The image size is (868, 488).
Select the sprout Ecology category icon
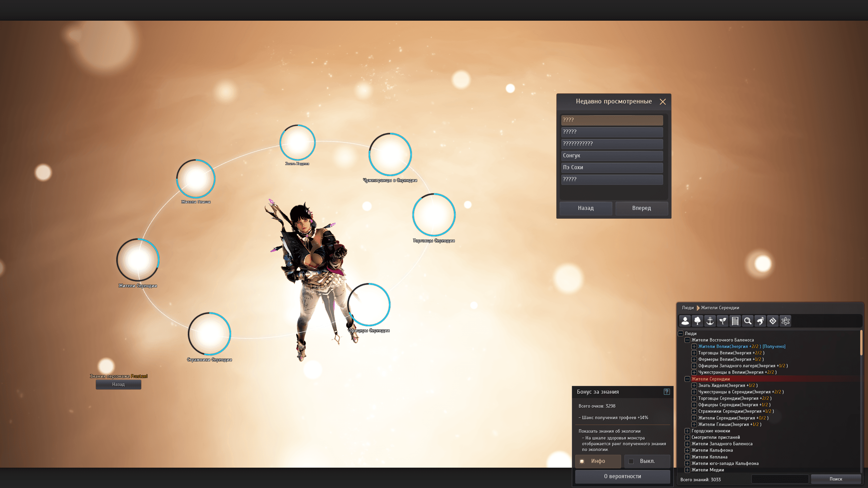722,321
